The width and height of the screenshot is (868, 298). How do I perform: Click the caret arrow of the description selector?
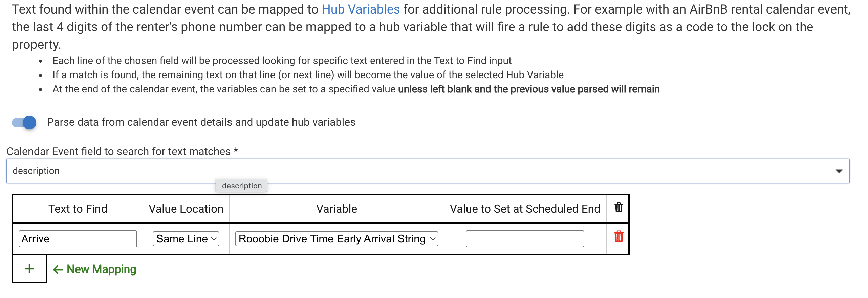839,171
